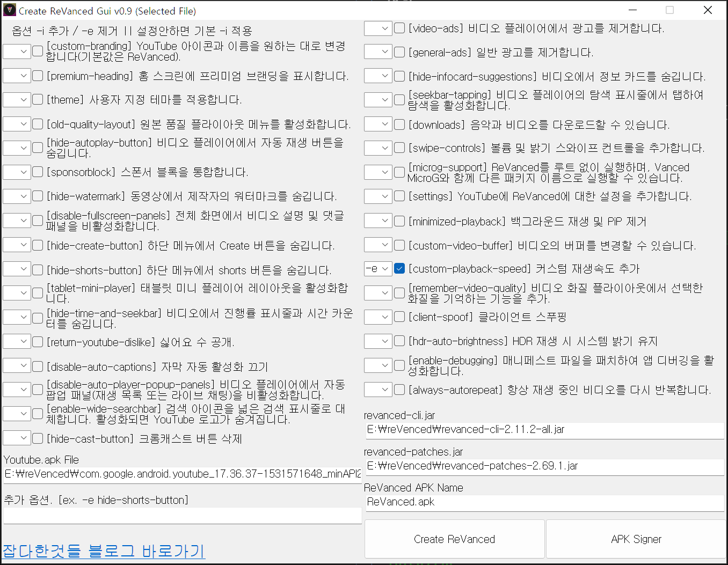The width and height of the screenshot is (728, 565).
Task: Toggle hdr-auto-brightness checkbox
Action: coord(399,341)
